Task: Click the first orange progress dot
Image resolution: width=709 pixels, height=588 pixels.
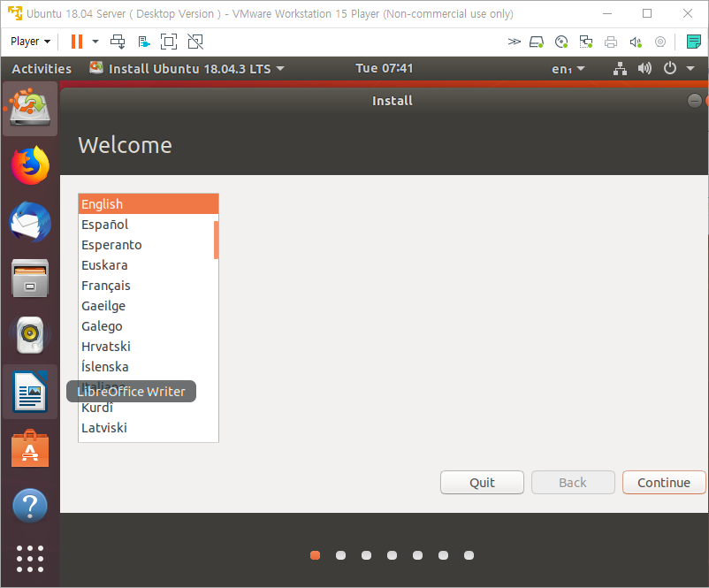Action: tap(316, 555)
